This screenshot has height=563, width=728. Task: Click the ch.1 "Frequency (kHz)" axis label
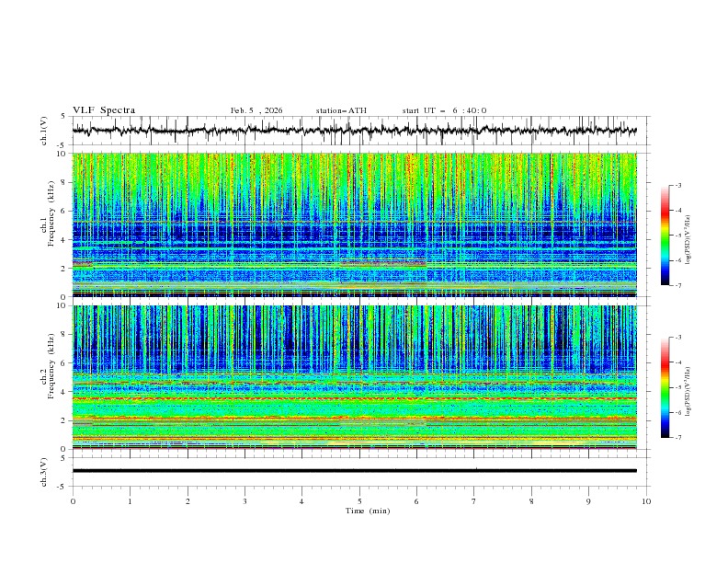(x=51, y=213)
